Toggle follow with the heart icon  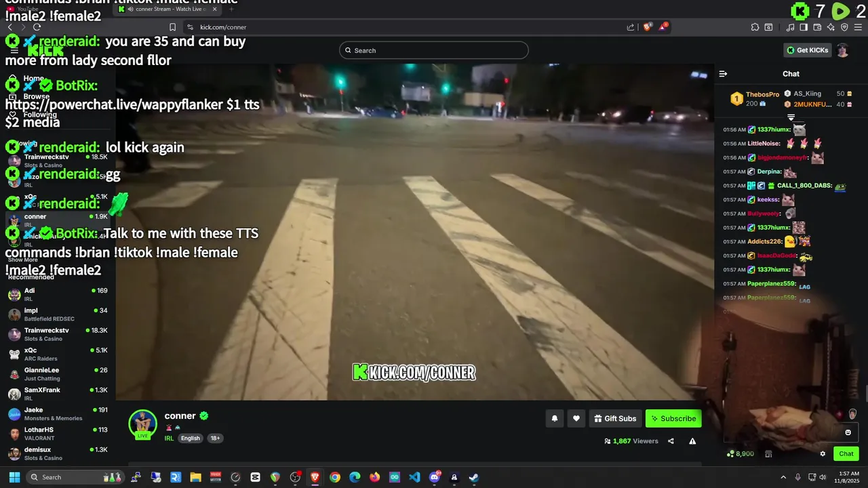tap(576, 419)
